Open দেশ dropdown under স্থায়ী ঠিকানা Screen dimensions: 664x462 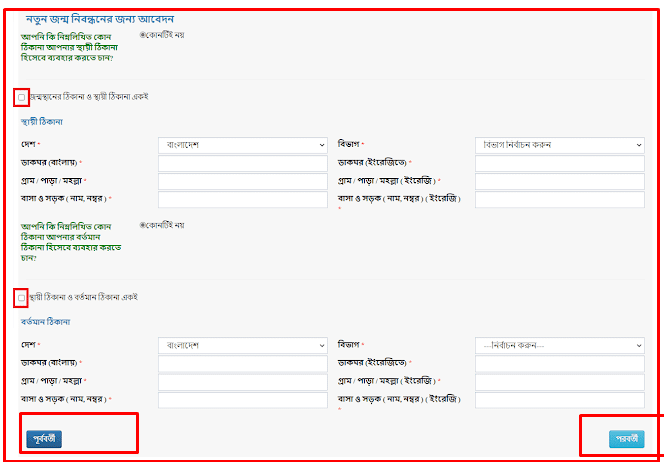pyautogui.click(x=242, y=145)
